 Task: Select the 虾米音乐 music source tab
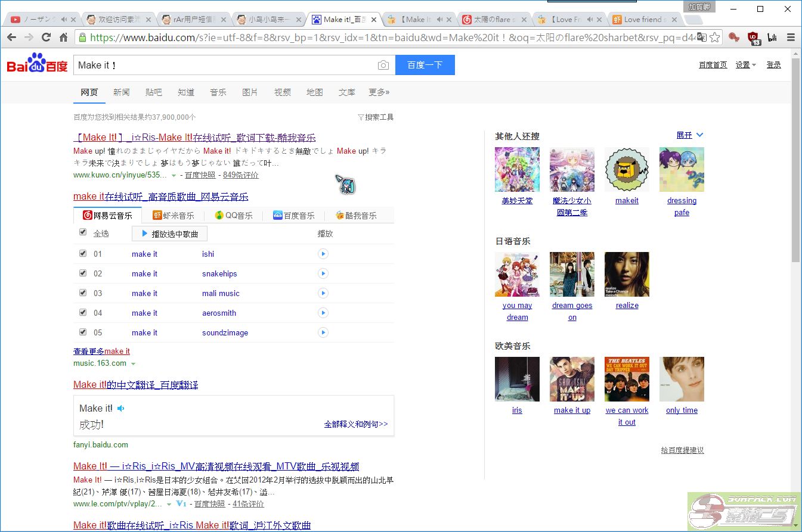[x=174, y=216]
